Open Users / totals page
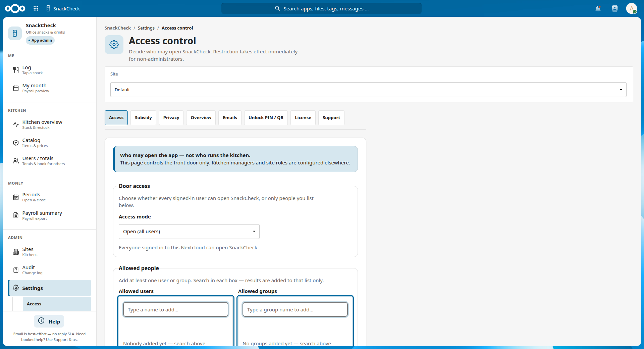This screenshot has height=349, width=644. pyautogui.click(x=50, y=161)
